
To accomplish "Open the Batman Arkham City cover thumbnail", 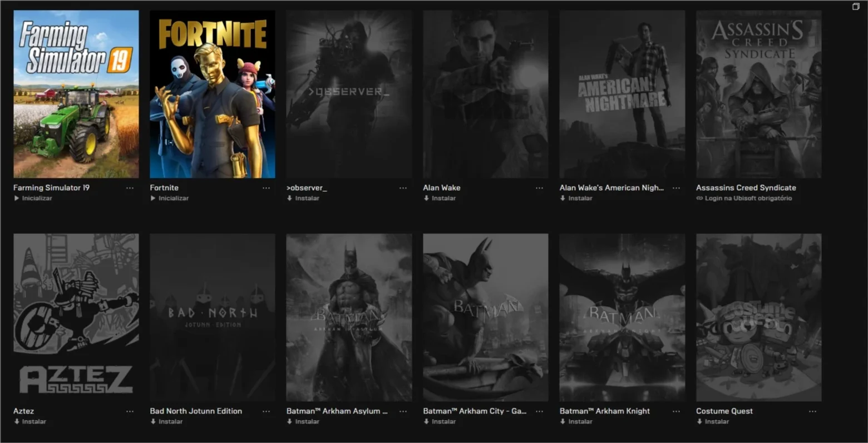I will [486, 317].
